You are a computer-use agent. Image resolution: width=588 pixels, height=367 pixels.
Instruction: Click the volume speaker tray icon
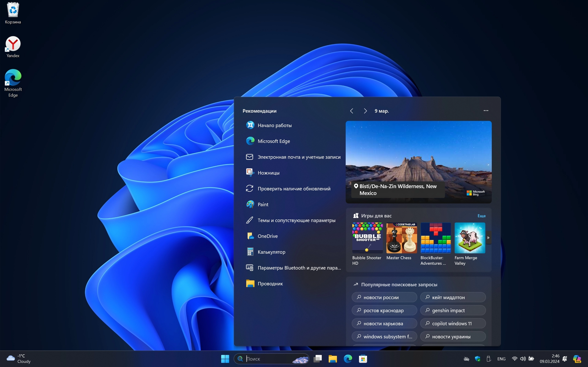point(523,359)
